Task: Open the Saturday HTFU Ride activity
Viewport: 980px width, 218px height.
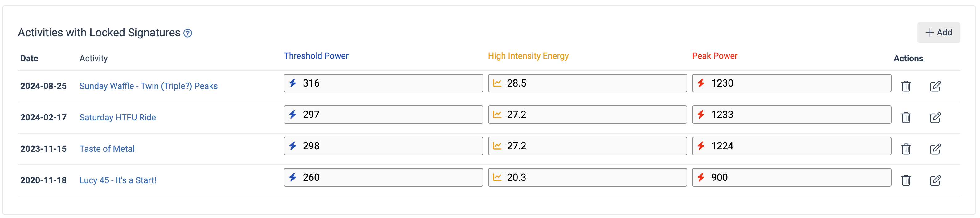Action: (x=117, y=118)
